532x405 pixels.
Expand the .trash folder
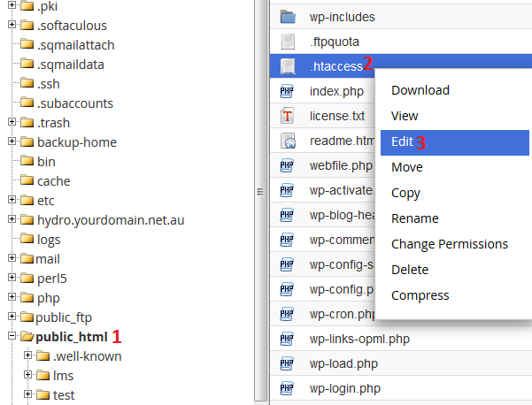point(12,122)
